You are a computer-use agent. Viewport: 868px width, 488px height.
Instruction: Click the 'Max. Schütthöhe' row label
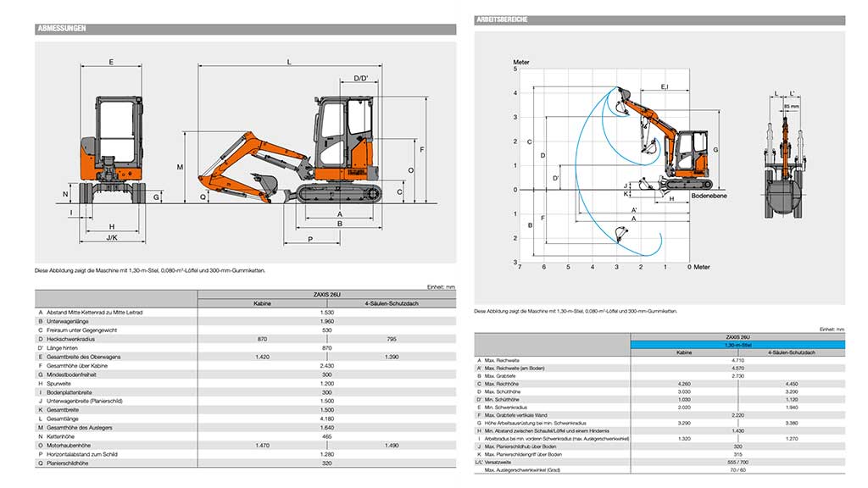tap(502, 391)
